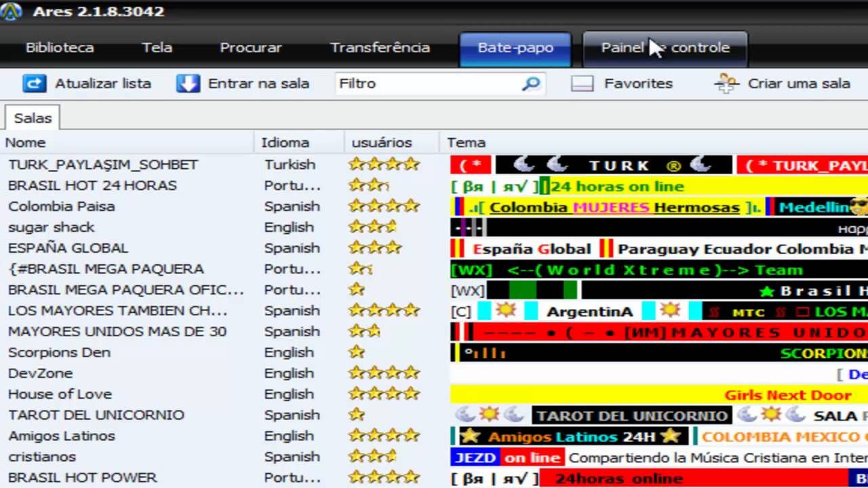Click the ArgentinA theme banner
The height and width of the screenshot is (488, 868).
click(x=589, y=312)
